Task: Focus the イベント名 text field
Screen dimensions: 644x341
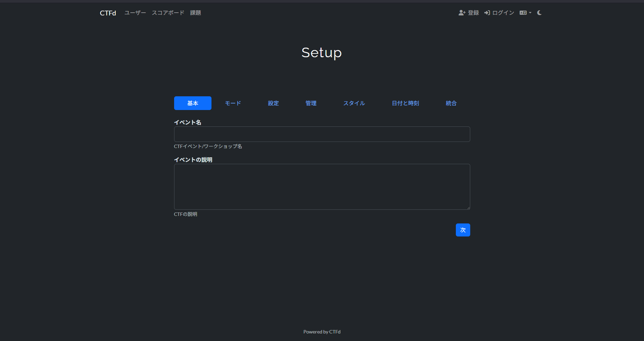Action: coord(322,134)
